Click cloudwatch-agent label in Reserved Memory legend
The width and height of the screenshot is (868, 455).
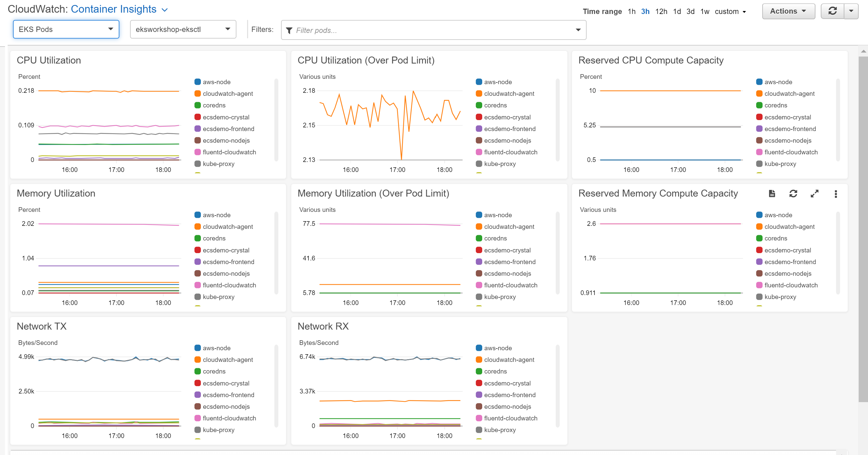[790, 227]
